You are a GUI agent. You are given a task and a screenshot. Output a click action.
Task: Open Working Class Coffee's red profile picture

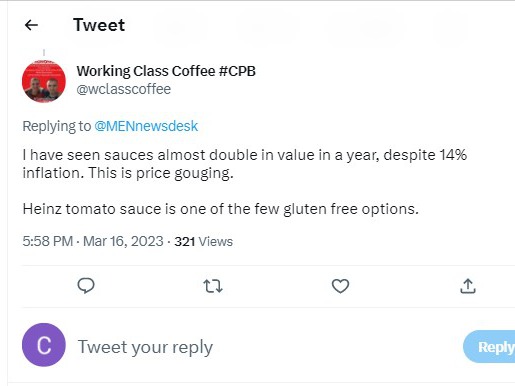(44, 81)
